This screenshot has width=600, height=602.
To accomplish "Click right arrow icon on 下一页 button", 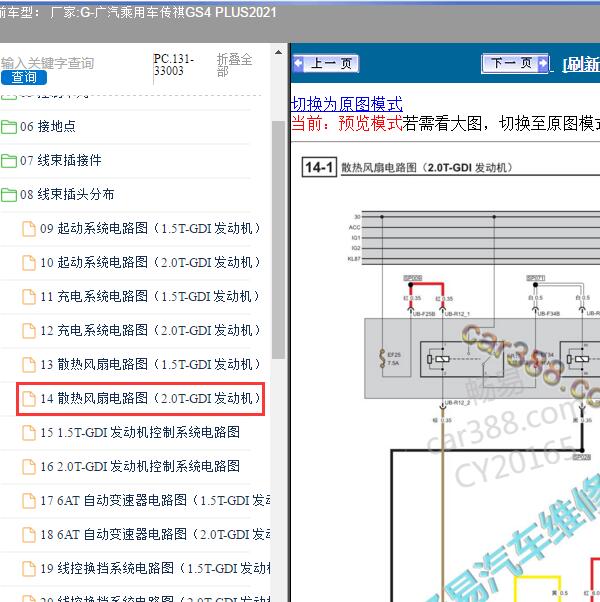I will pyautogui.click(x=543, y=63).
